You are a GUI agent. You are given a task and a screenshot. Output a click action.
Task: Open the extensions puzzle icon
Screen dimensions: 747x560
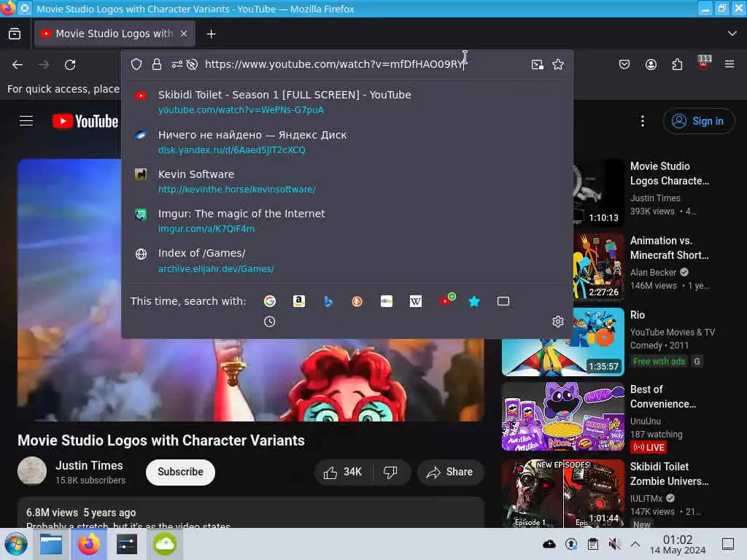coord(677,64)
